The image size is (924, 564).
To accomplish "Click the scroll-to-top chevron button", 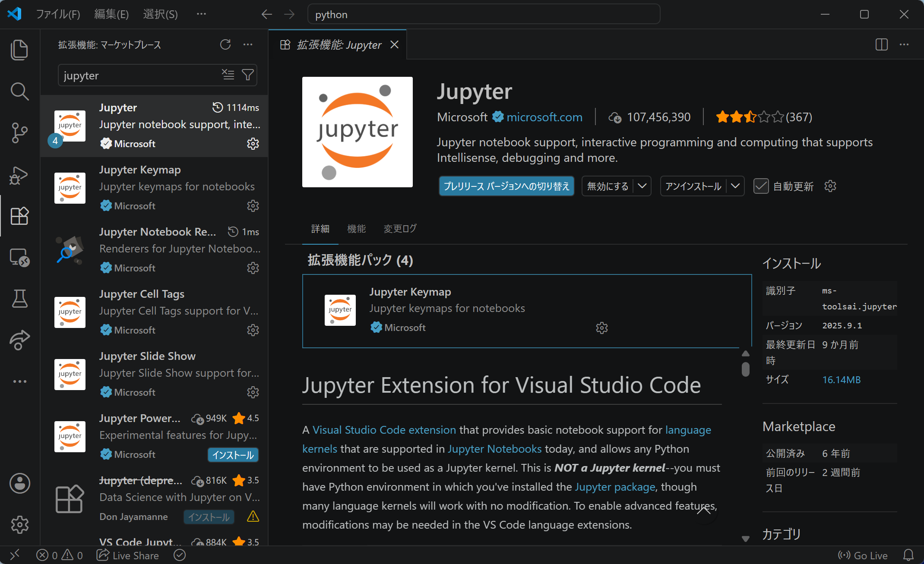I will 703,511.
